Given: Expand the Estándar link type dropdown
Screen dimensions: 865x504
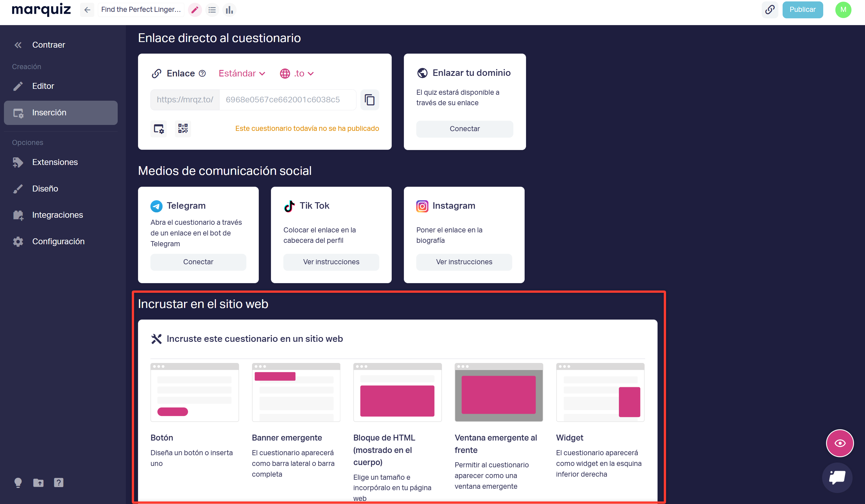Looking at the screenshot, I should (x=242, y=73).
